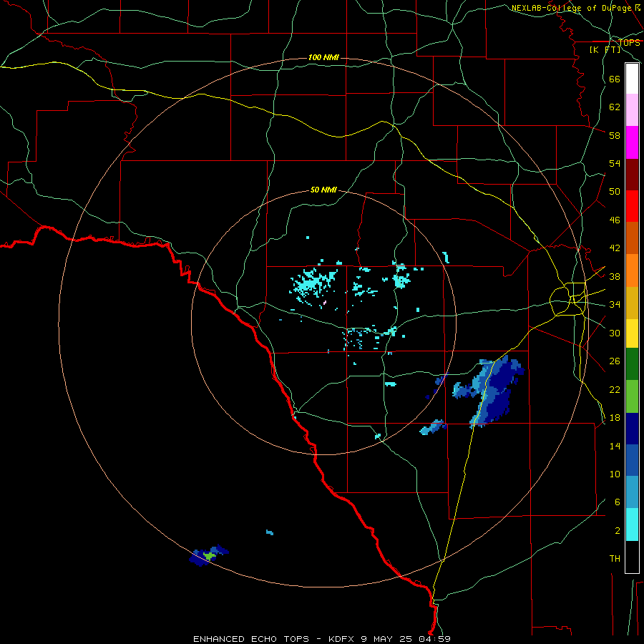The height and width of the screenshot is (644, 644).
Task: Pick the bright red legend swatch
Action: 632,206
